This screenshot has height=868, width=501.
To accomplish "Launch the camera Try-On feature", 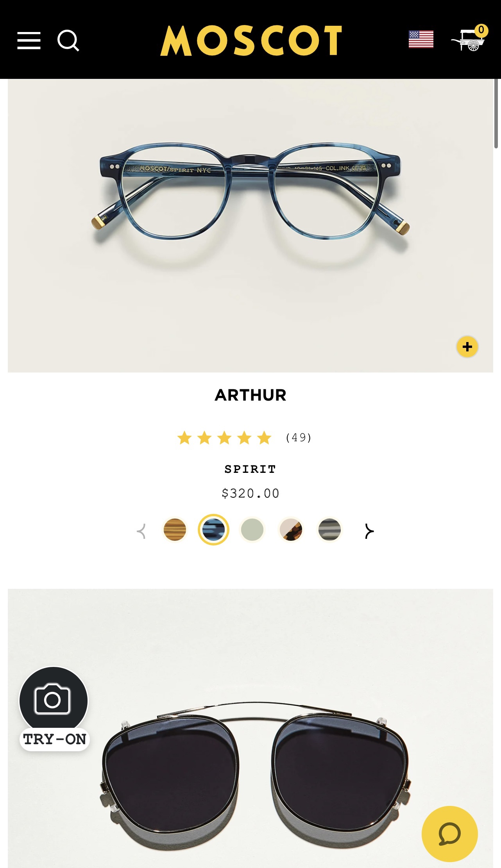I will [x=54, y=708].
